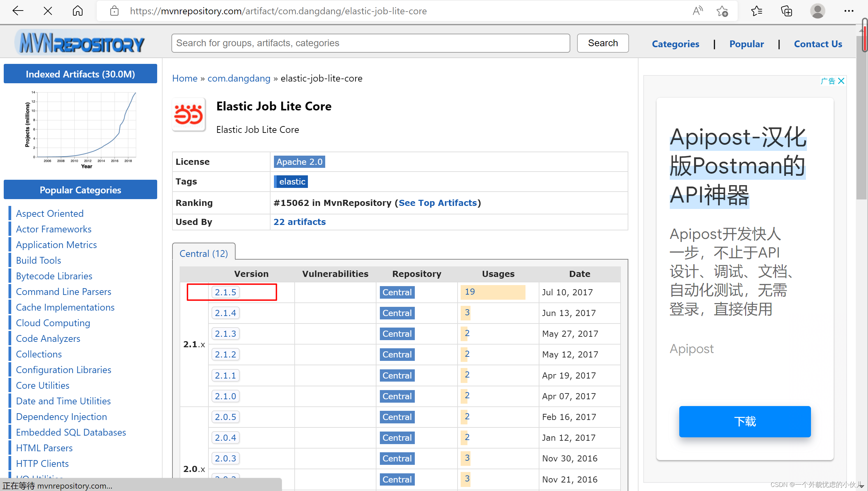Open the Command Line Parsers category
The width and height of the screenshot is (868, 491).
coord(63,292)
